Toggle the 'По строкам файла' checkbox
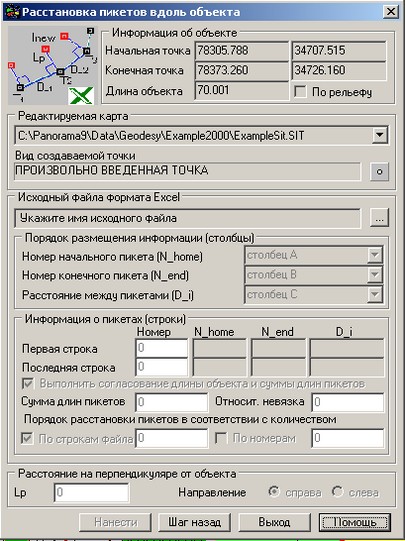 tap(27, 439)
